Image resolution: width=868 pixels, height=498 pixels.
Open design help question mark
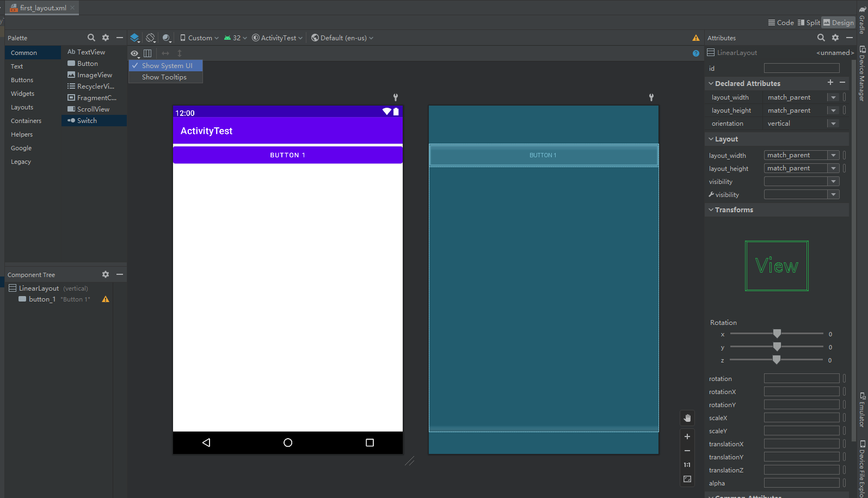[x=695, y=53]
